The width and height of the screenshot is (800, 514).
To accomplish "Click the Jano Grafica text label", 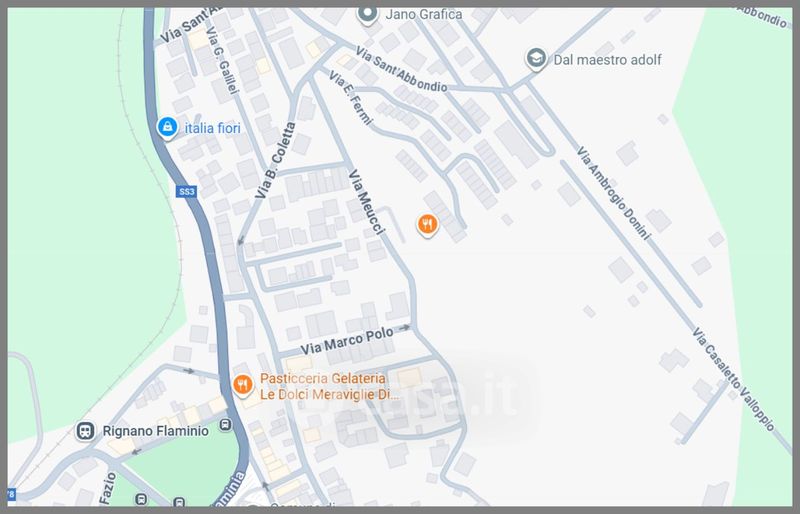I will [426, 14].
